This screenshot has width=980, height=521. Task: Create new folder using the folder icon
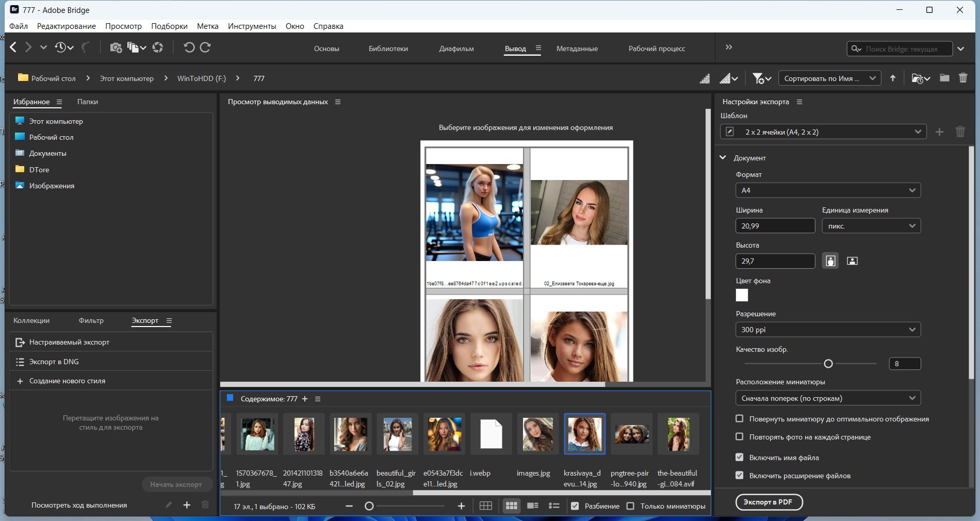click(944, 78)
